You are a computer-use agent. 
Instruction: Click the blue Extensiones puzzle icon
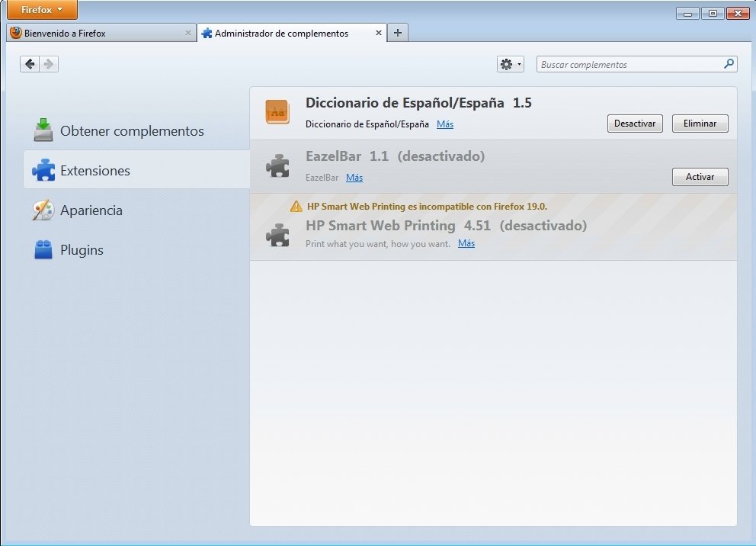(x=43, y=170)
